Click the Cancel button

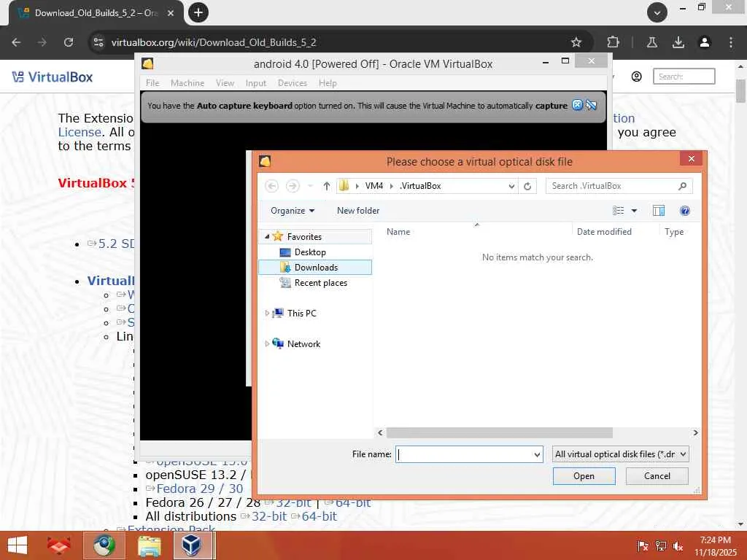tap(657, 475)
